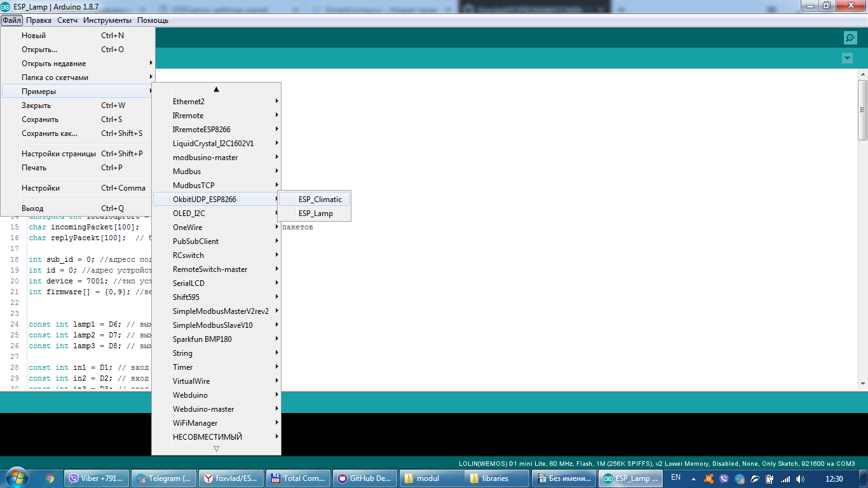Expand the MudbusTCP examples

click(216, 186)
